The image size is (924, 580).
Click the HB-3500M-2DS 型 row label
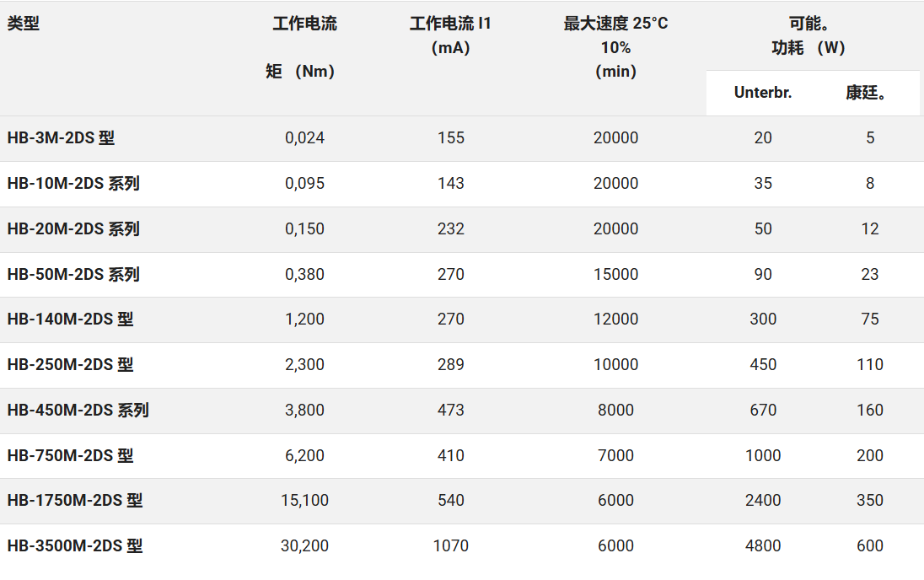75,546
